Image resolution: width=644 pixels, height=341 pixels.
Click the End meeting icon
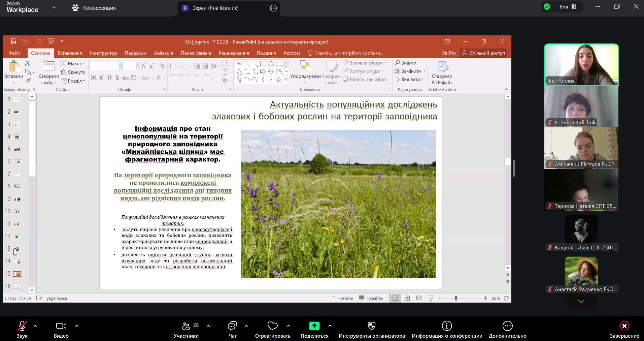pyautogui.click(x=624, y=326)
